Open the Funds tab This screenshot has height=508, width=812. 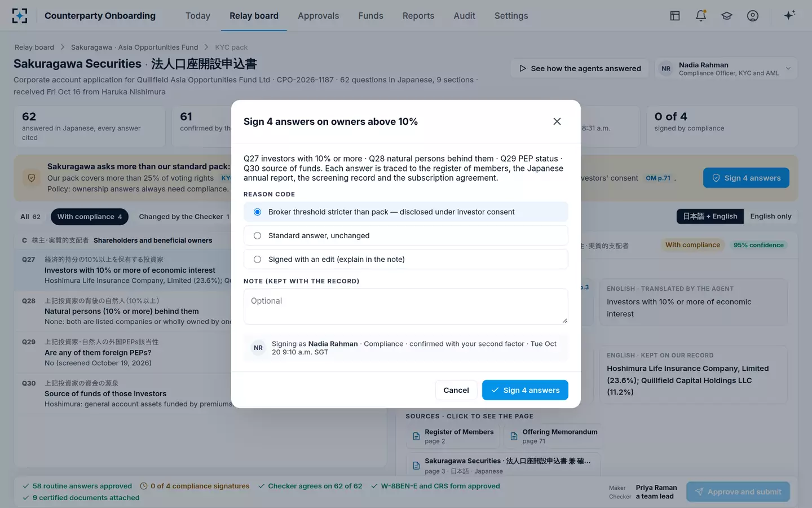tap(370, 16)
